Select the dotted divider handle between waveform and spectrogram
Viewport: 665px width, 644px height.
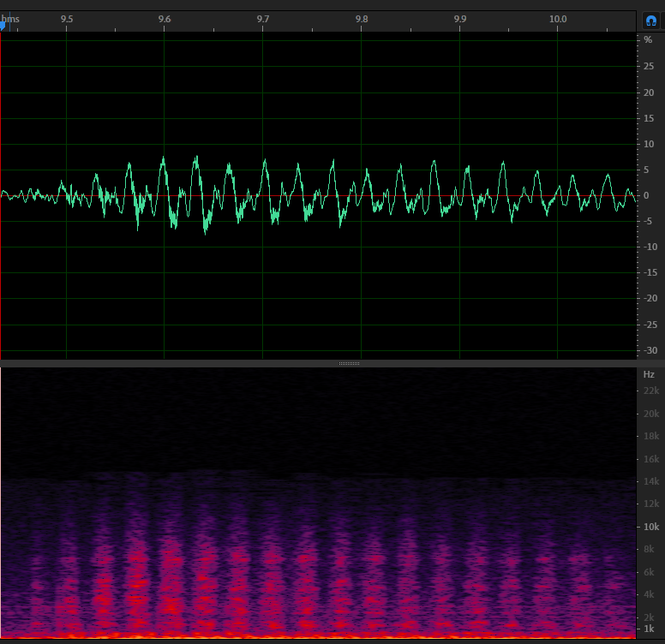349,363
